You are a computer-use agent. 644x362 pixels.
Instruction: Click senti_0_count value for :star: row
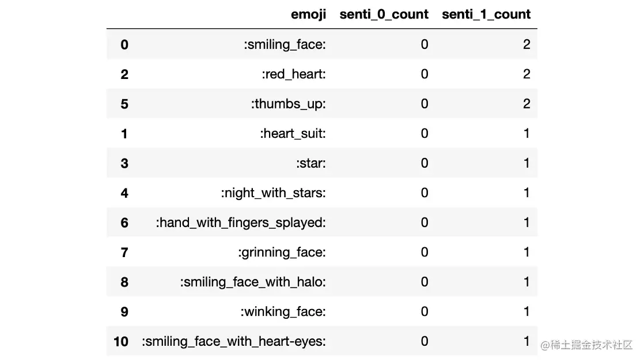(x=424, y=163)
